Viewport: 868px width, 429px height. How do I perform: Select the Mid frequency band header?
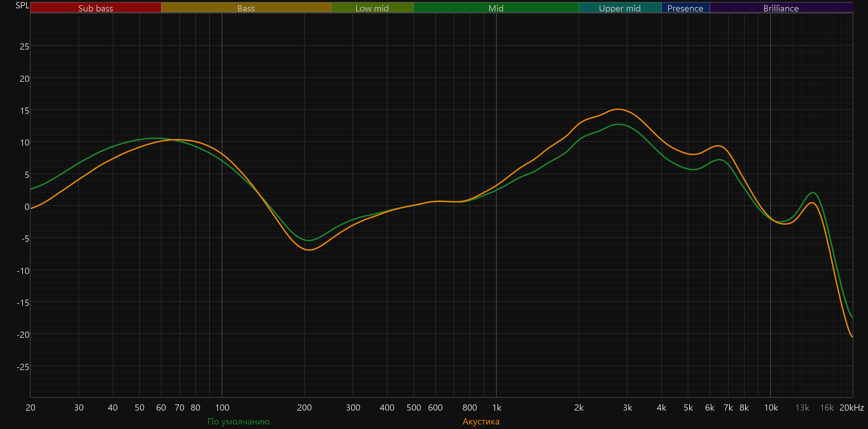(x=496, y=8)
